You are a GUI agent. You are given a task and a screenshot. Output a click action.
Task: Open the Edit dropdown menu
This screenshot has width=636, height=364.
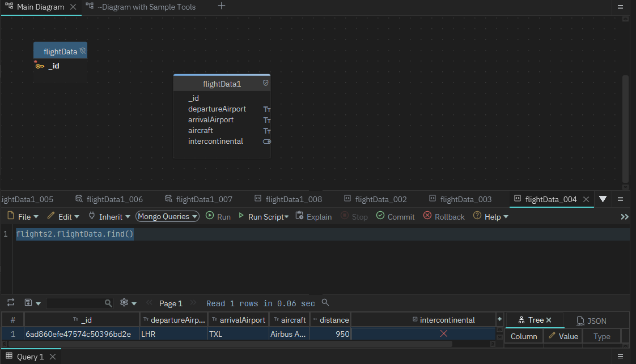click(x=63, y=217)
